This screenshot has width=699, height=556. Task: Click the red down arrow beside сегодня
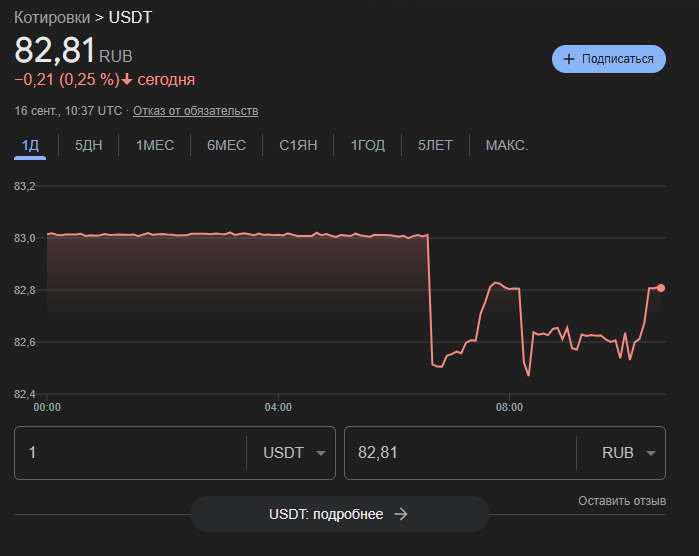[x=127, y=80]
